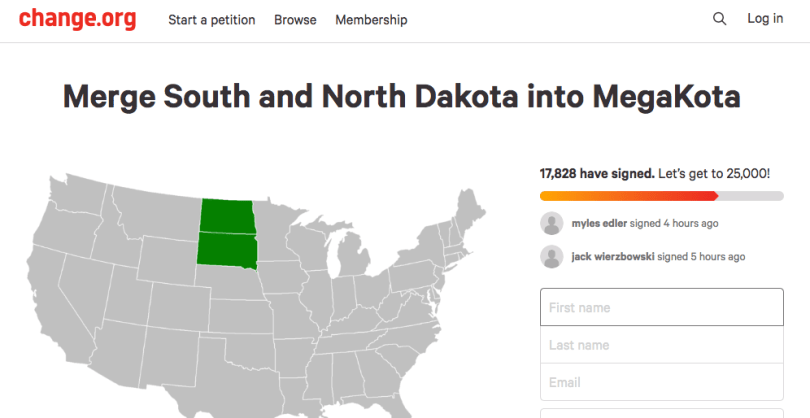Select Membership in the top navigation
This screenshot has width=810, height=418.
click(x=371, y=20)
